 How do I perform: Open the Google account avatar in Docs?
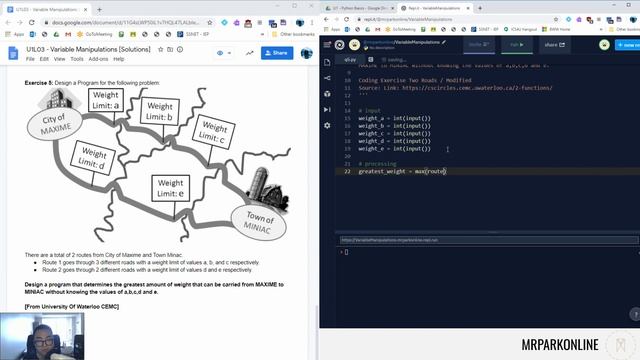coord(307,53)
